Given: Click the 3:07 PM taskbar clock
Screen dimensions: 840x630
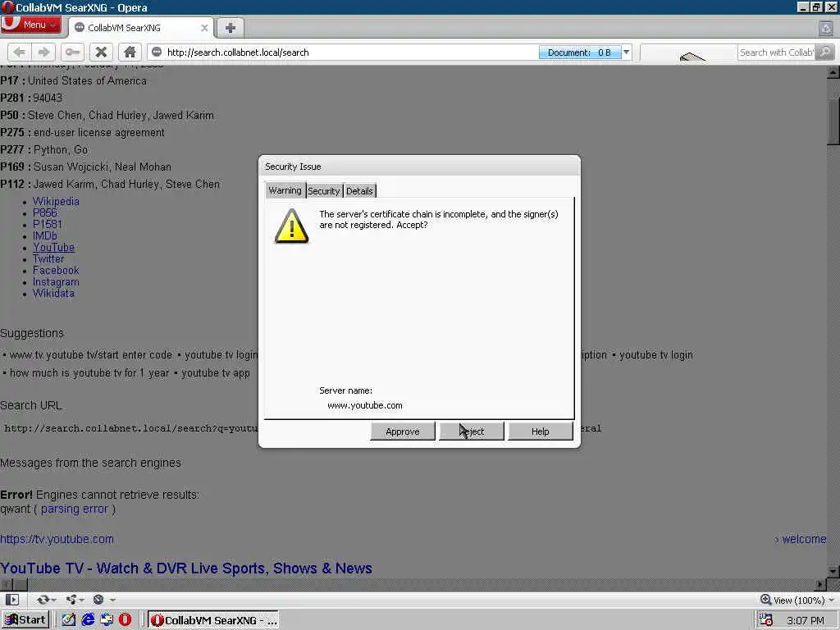Looking at the screenshot, I should (x=806, y=620).
